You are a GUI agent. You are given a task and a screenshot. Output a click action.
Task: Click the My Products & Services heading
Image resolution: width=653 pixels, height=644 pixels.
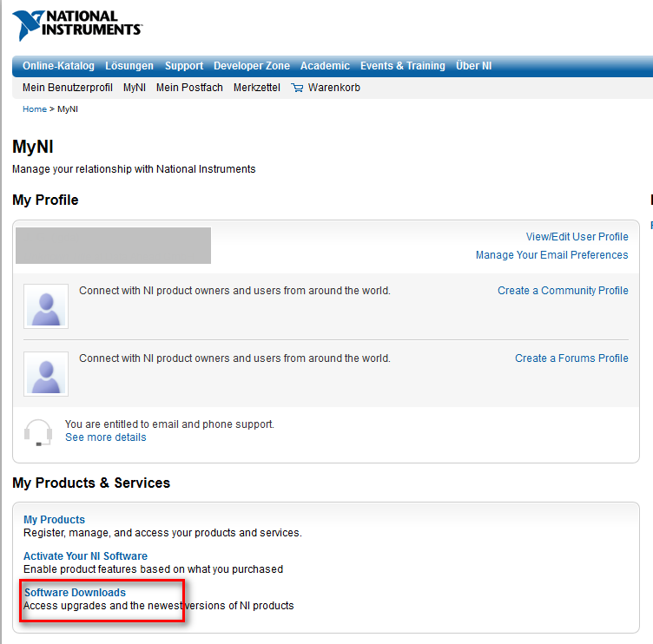click(91, 483)
